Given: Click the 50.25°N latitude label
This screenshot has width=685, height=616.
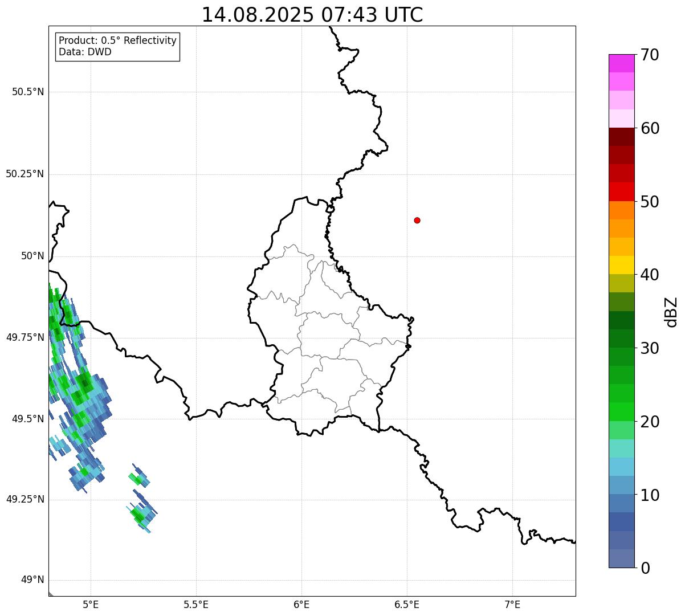Looking at the screenshot, I should tap(25, 174).
